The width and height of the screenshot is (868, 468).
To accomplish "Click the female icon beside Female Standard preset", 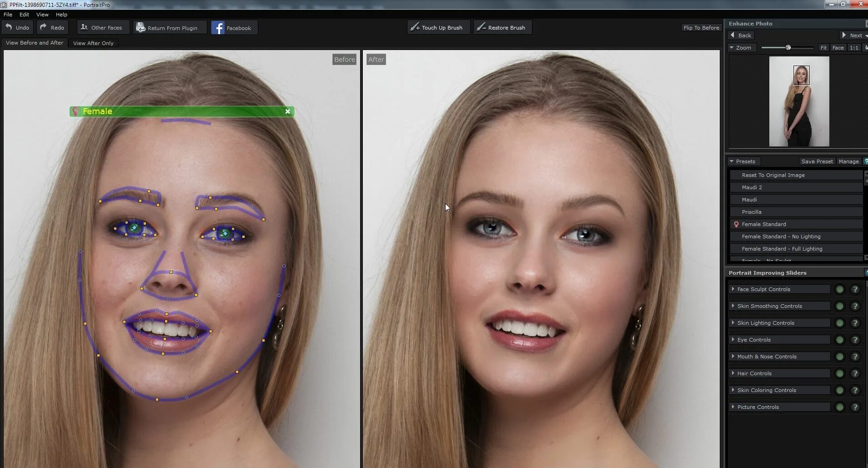I will pyautogui.click(x=736, y=224).
